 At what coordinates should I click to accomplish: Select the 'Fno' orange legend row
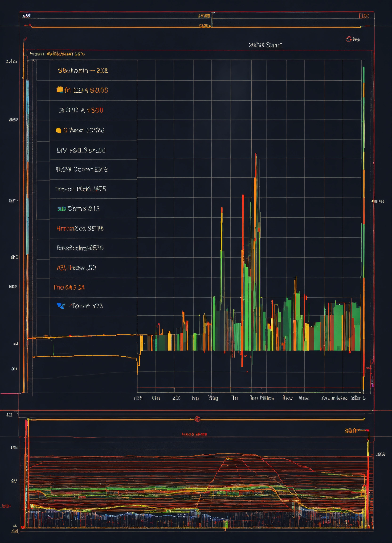pos(69,287)
